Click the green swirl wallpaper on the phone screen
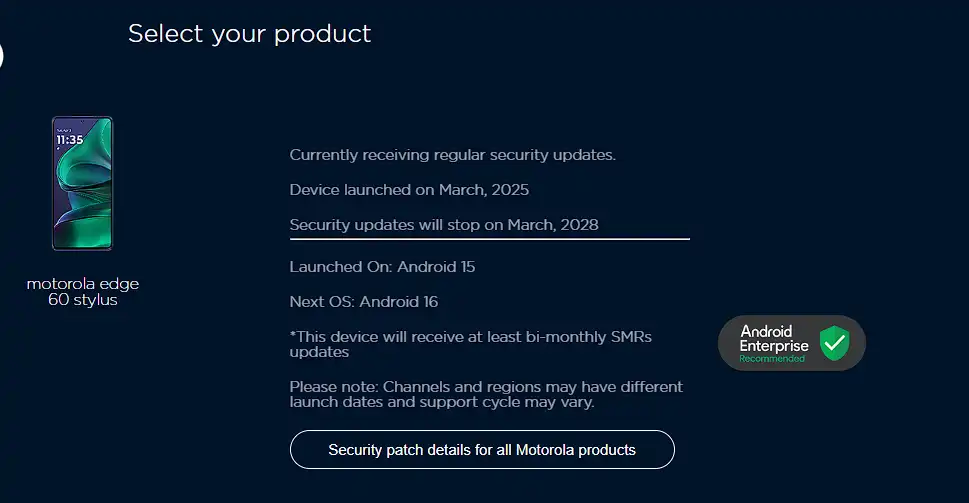The height and width of the screenshot is (503, 969). click(87, 198)
